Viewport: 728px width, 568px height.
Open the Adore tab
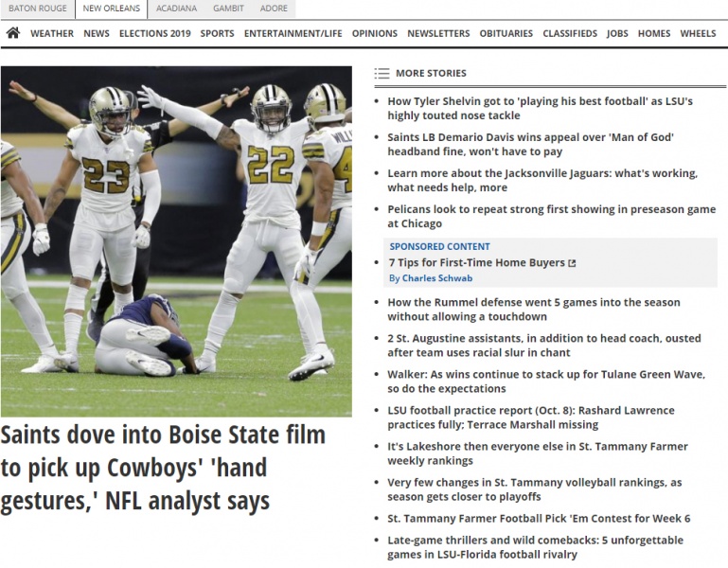click(x=274, y=9)
